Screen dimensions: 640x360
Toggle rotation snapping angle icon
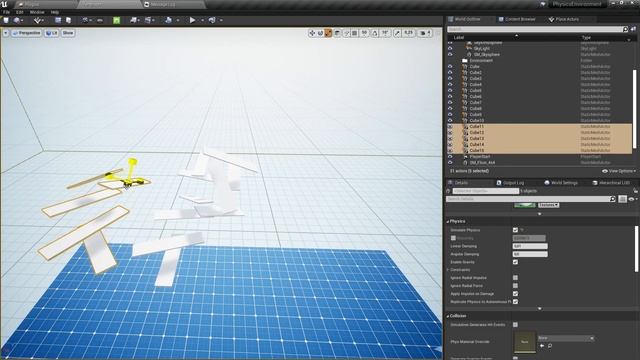(375, 33)
